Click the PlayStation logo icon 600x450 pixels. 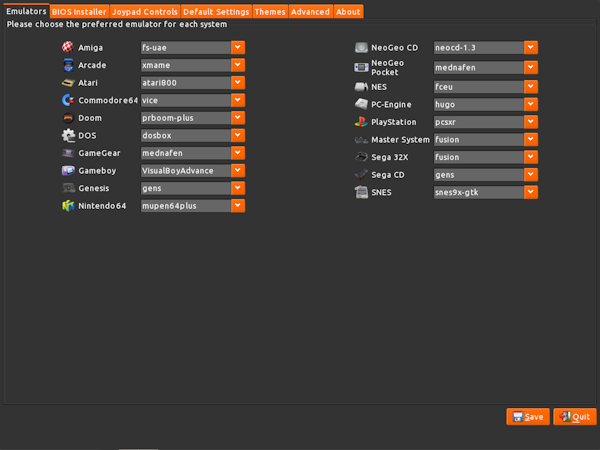(x=361, y=122)
